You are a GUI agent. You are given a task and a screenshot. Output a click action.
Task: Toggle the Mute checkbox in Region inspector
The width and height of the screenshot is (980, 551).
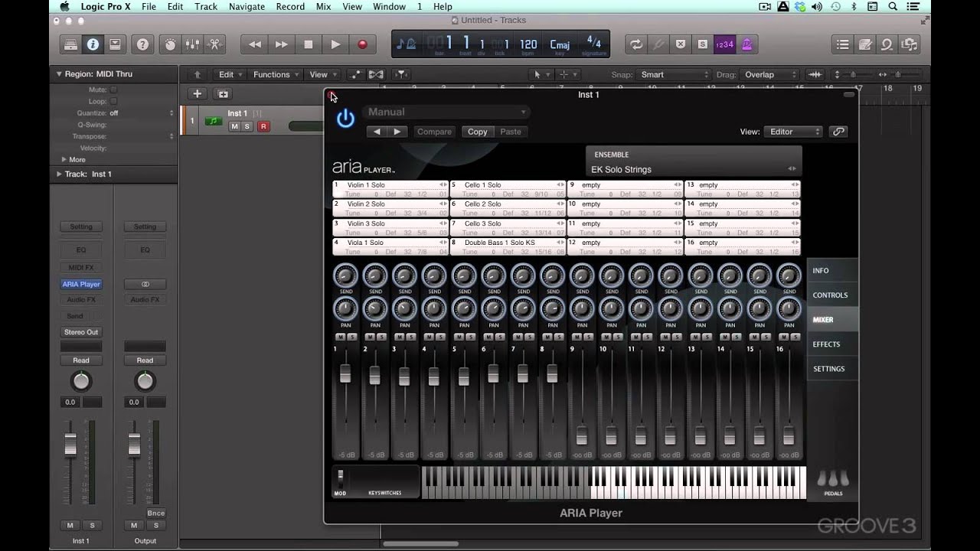pos(113,90)
